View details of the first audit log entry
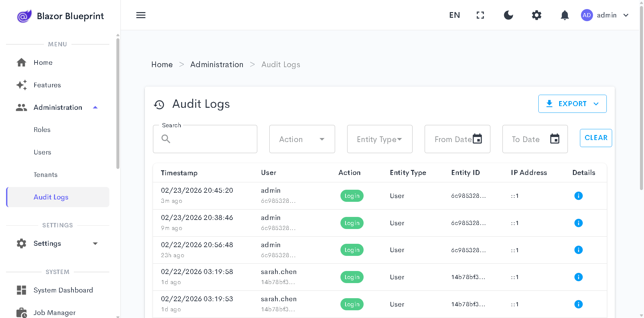Viewport: 644px width, 318px height. point(579,195)
